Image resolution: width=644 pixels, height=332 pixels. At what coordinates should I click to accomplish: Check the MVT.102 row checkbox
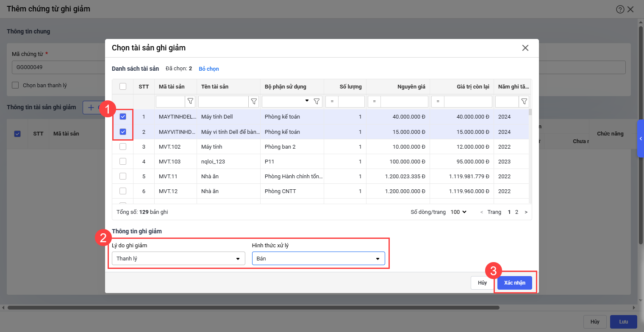123,147
